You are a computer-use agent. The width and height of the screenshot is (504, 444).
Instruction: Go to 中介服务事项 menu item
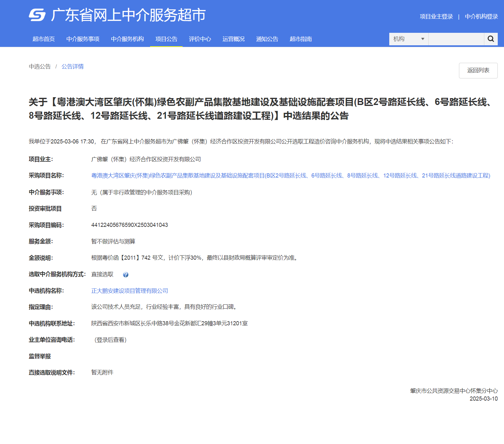pos(83,39)
